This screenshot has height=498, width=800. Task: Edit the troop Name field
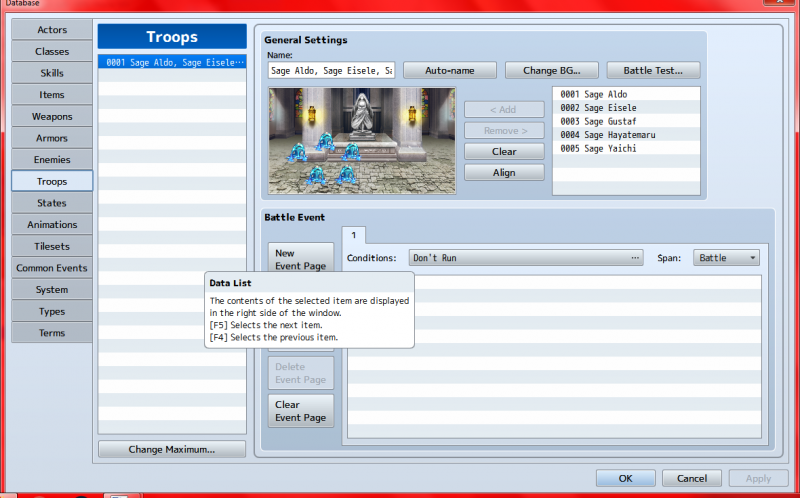(331, 70)
